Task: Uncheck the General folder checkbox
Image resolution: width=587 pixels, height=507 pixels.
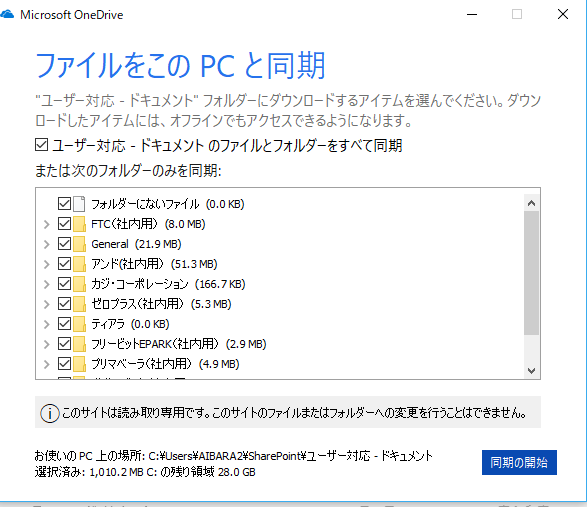Action: (x=64, y=244)
